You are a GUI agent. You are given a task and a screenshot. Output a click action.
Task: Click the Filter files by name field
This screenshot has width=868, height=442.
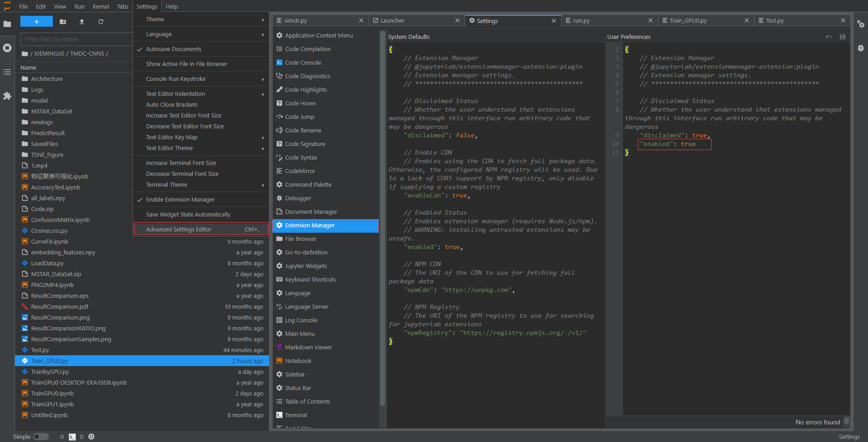click(x=76, y=39)
